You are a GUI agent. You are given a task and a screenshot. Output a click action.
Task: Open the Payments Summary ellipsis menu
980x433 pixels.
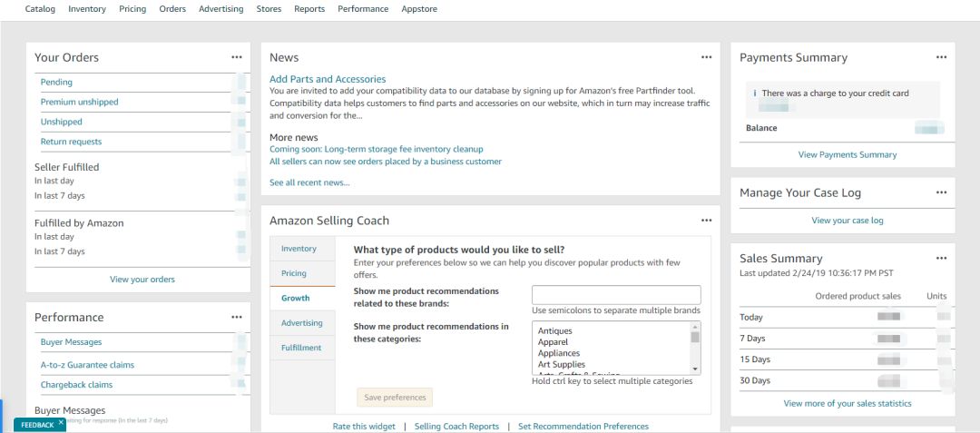tap(942, 57)
